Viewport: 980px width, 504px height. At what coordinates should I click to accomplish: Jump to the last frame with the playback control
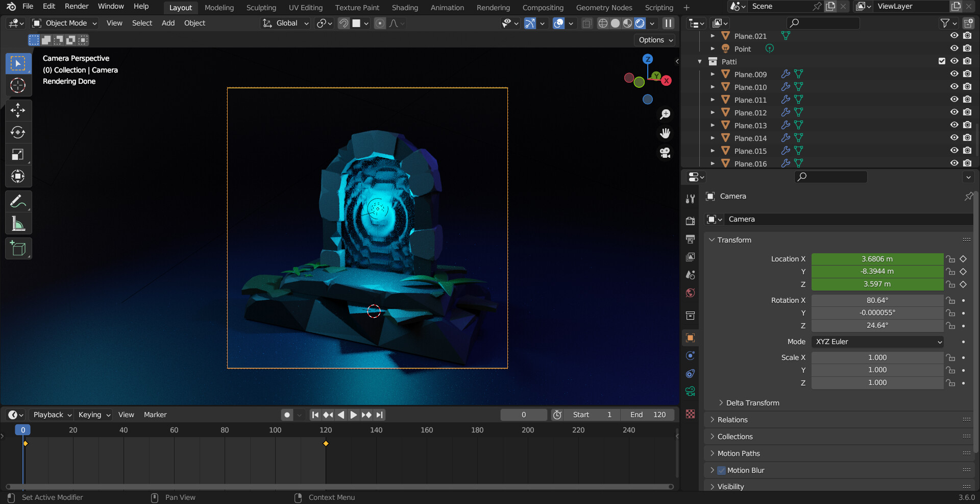[x=380, y=415]
